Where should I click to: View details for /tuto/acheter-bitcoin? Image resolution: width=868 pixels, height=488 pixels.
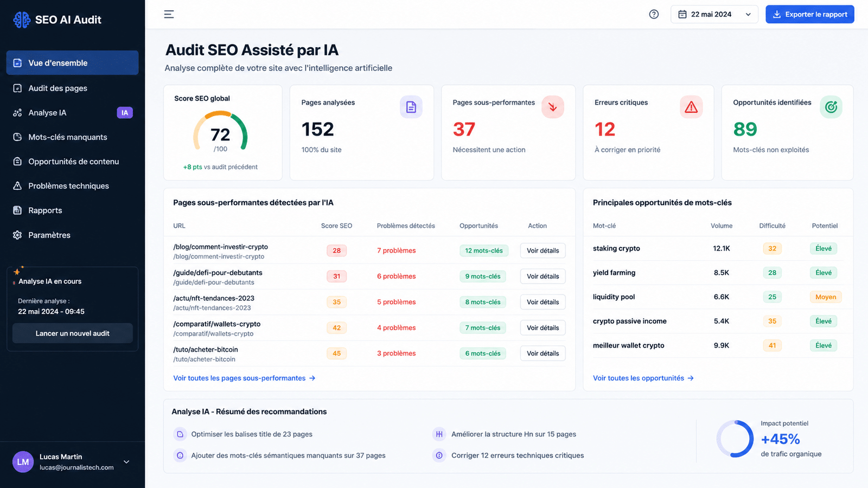[542, 354]
